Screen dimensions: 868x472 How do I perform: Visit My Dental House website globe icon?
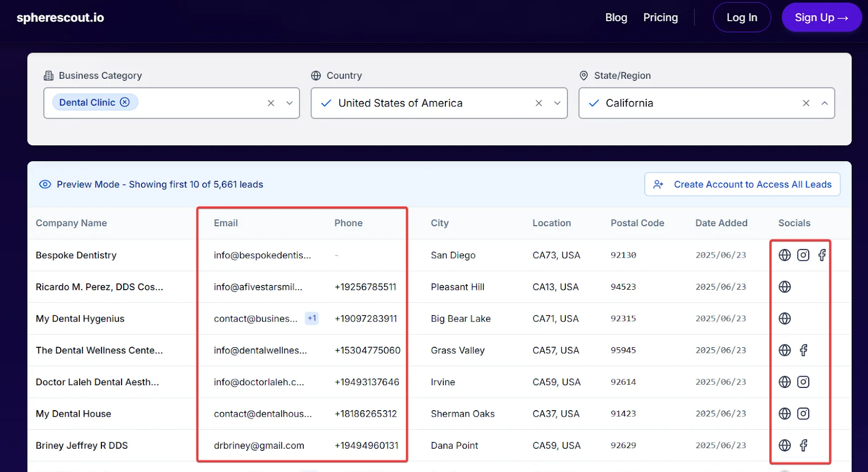point(784,414)
